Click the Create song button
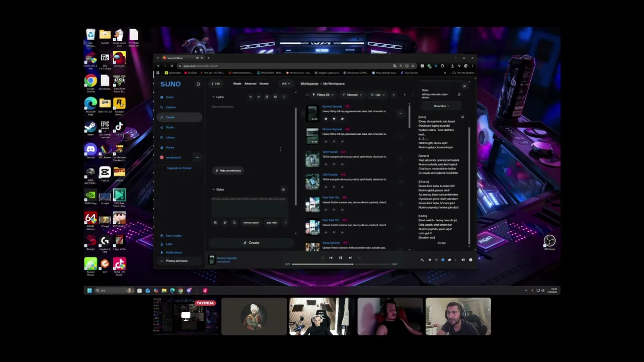Viewport: 644px width, 362px height. pyautogui.click(x=251, y=243)
